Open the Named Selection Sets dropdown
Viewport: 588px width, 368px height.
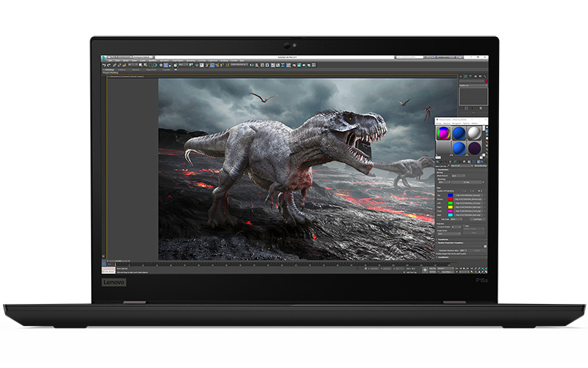(240, 65)
